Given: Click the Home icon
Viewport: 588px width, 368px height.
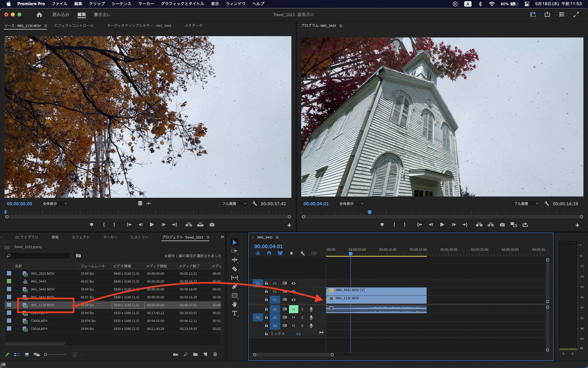Looking at the screenshot, I should 39,14.
